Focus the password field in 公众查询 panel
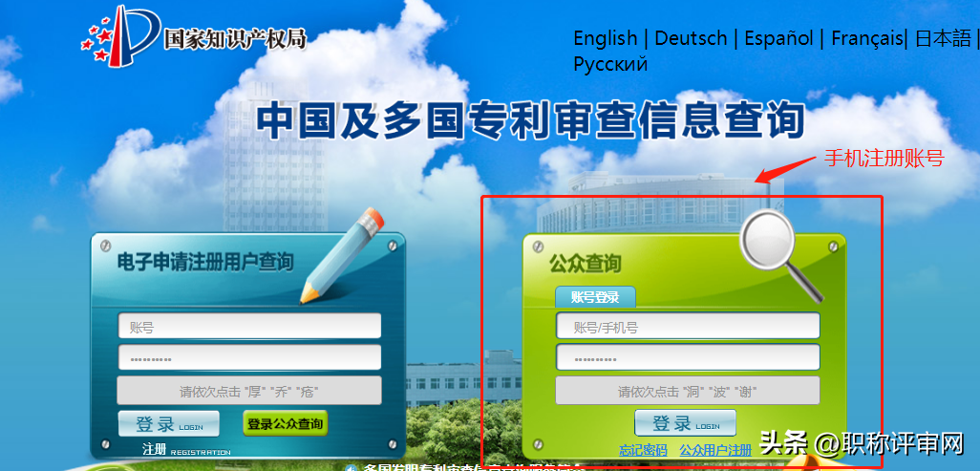 pos(687,358)
